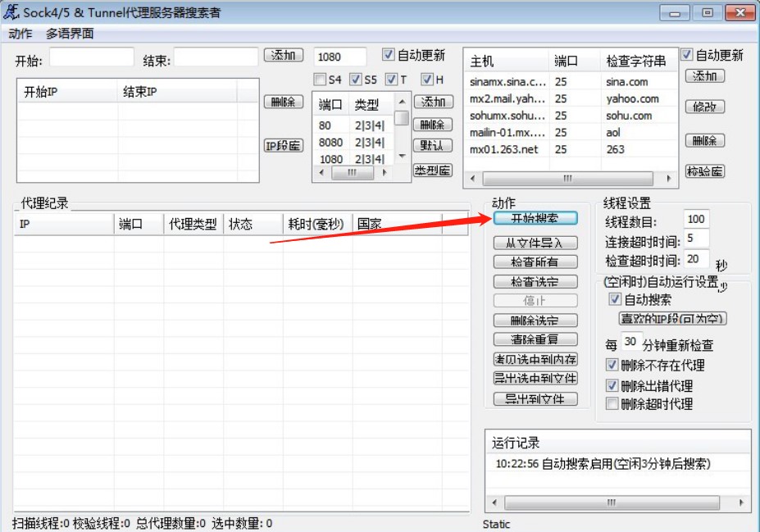The image size is (760, 532).
Task: Click 从文件导入 to import proxies from file
Action: pos(534,242)
